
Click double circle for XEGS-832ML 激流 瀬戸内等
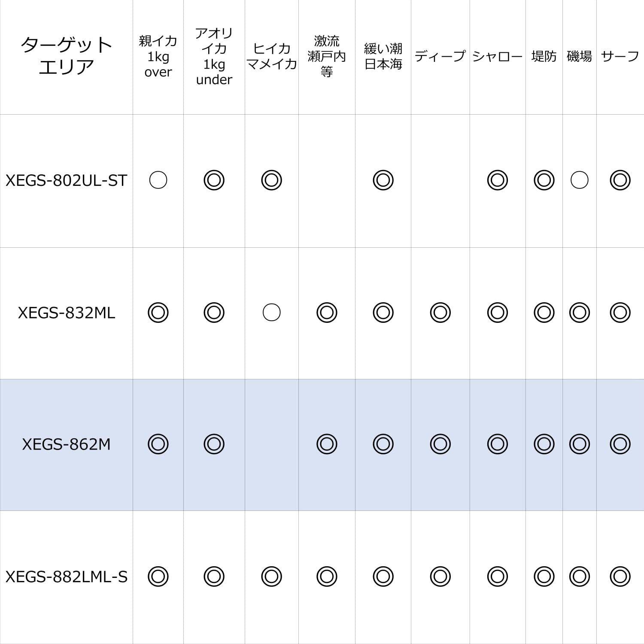tap(327, 313)
